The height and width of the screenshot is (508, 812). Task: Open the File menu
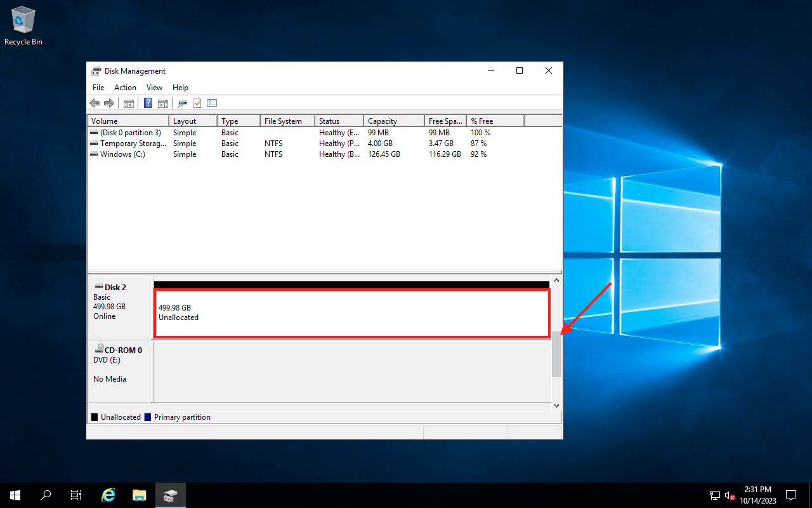click(98, 88)
